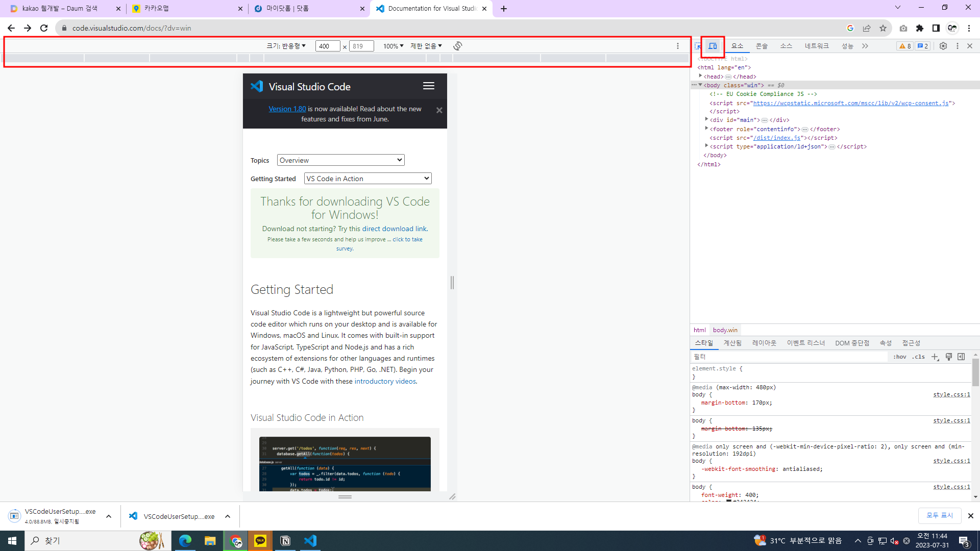980x551 pixels.
Task: Click the viewport width field showing 400
Action: point(327,46)
